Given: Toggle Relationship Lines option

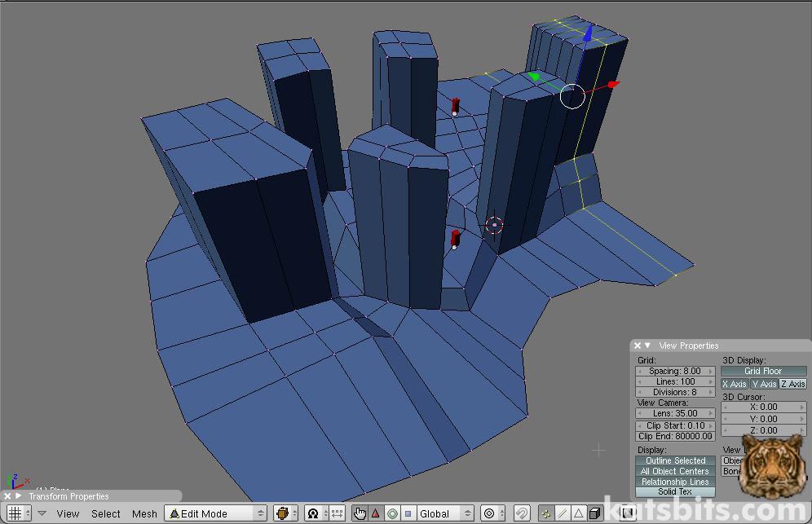Looking at the screenshot, I should [x=675, y=482].
